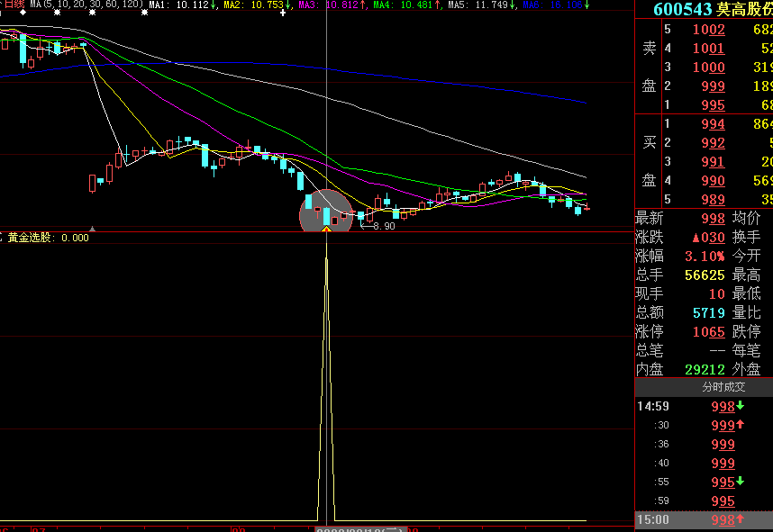Select the sell-5 price 1002
773x532 pixels.
pos(708,30)
